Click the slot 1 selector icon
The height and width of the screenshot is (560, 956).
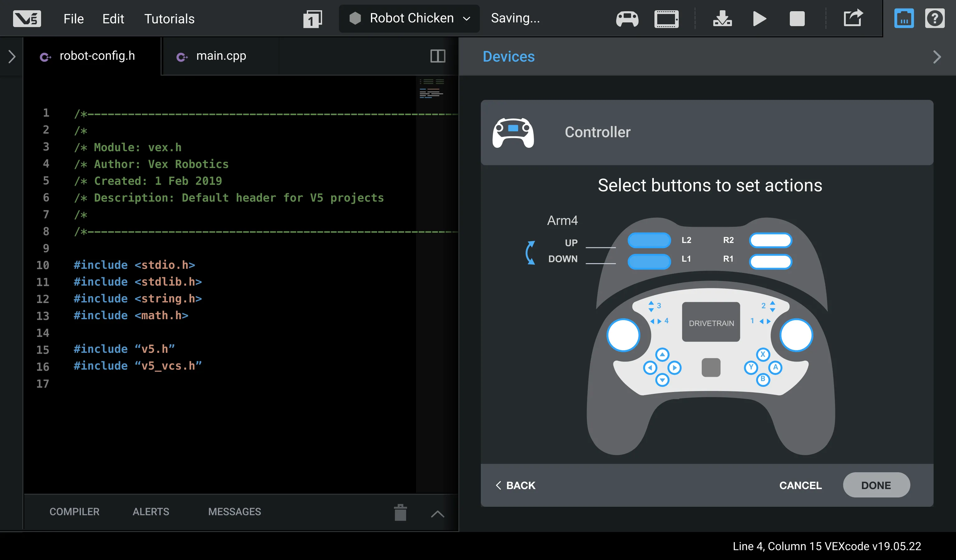click(x=312, y=19)
